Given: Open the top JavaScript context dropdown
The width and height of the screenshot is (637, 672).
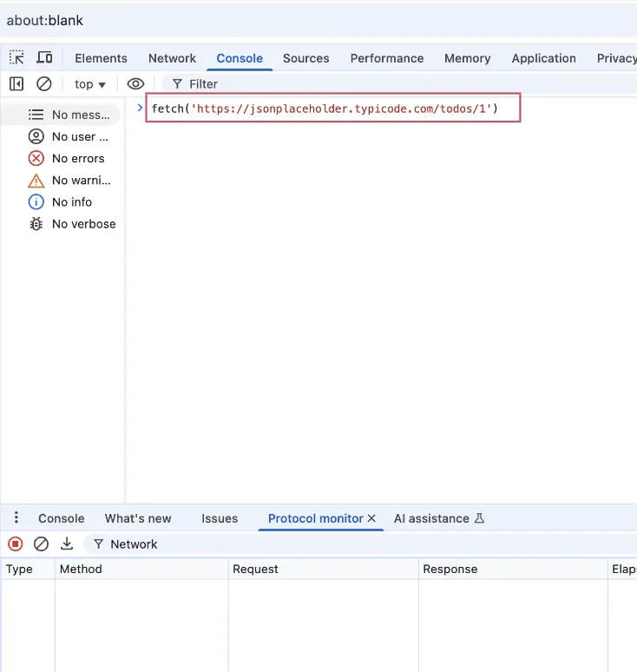Looking at the screenshot, I should [x=89, y=84].
